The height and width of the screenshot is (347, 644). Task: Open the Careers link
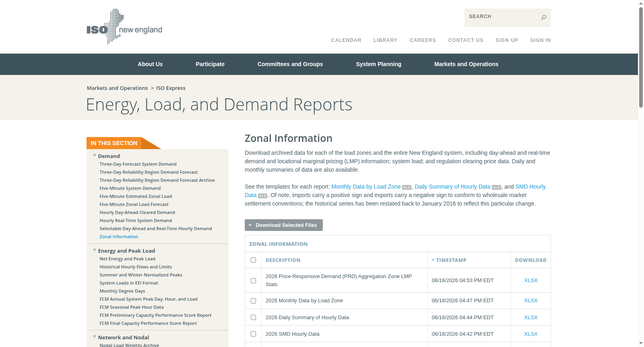(423, 40)
